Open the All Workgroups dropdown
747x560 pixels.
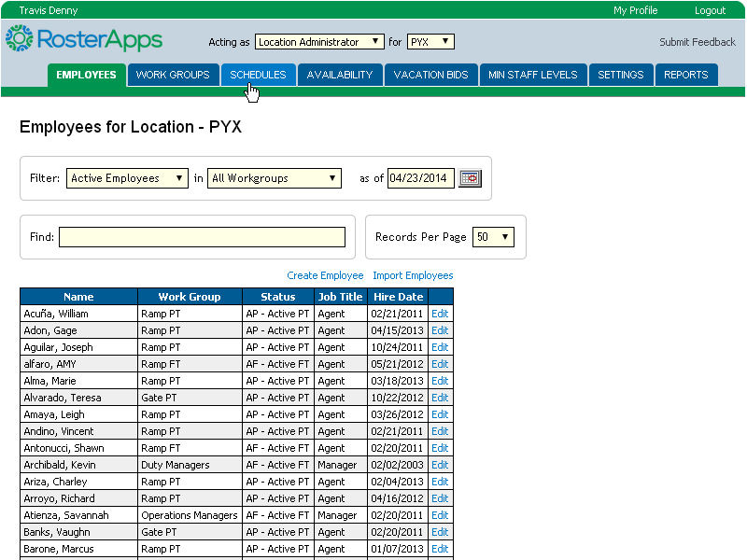[274, 178]
